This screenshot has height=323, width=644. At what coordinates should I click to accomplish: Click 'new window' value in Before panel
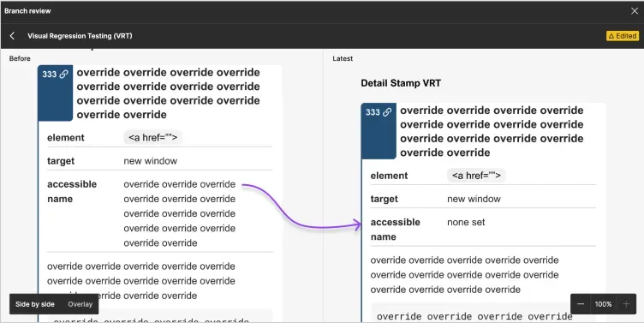pyautogui.click(x=151, y=161)
